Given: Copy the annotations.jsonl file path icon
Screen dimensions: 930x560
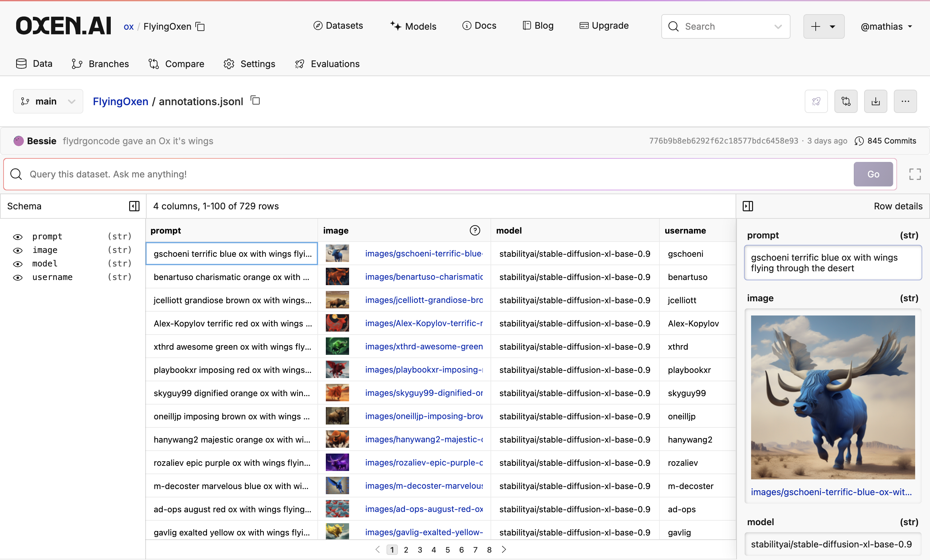Looking at the screenshot, I should [255, 100].
